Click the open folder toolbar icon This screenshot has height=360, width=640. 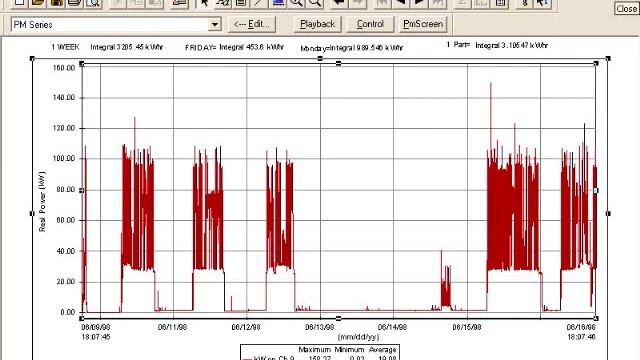[38, 3]
